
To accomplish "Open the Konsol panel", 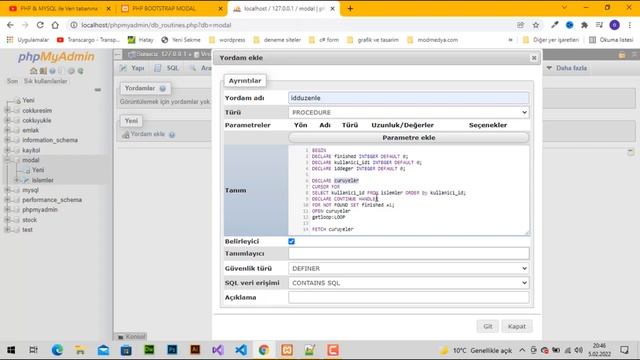I will pos(131,337).
